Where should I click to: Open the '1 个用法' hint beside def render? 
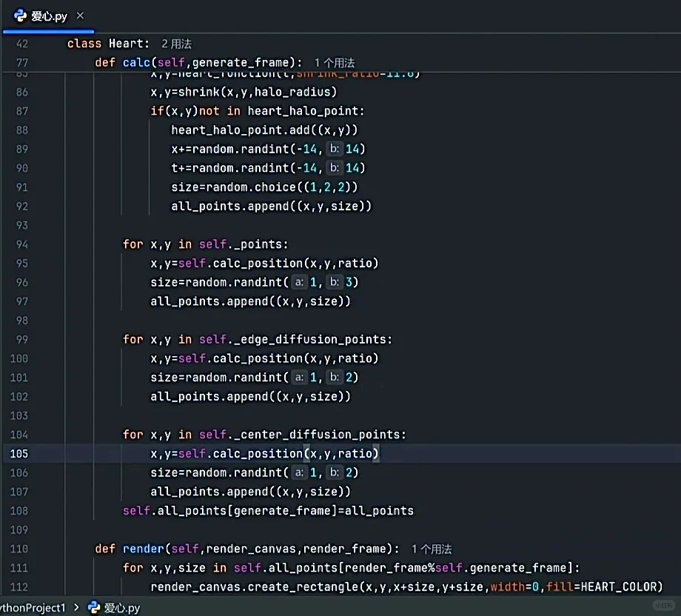432,549
